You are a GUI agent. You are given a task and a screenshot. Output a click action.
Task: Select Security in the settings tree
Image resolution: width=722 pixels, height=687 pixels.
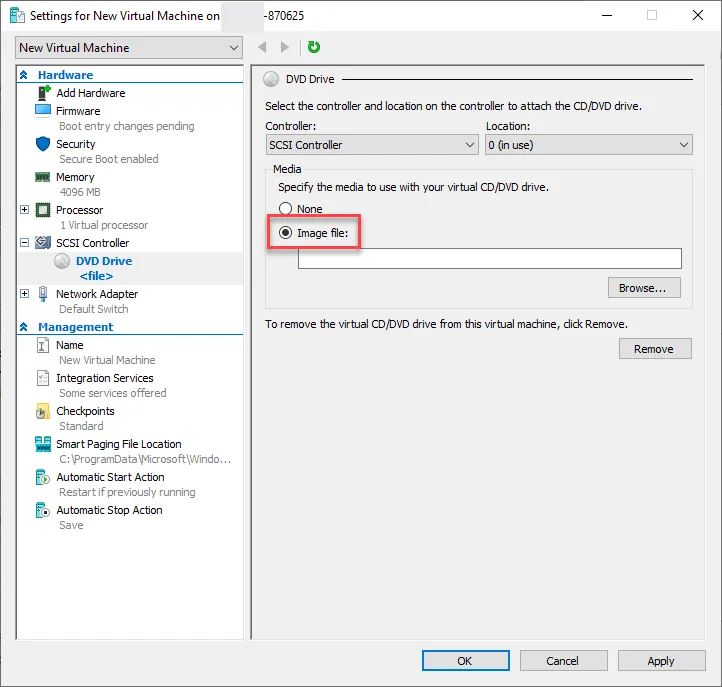tap(76, 144)
